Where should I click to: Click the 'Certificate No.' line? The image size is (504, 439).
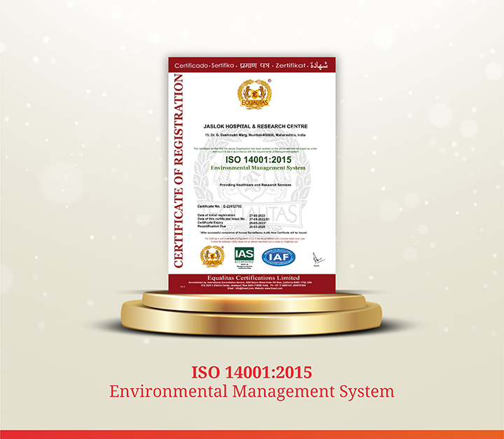pos(220,206)
